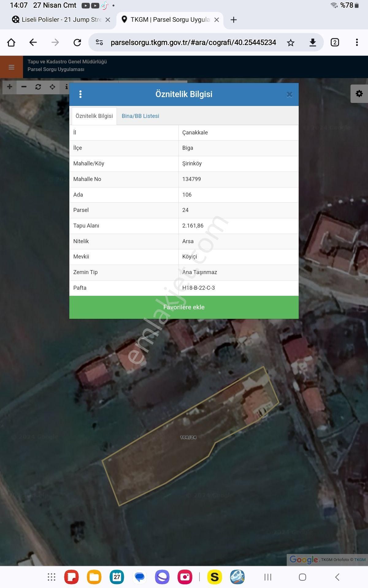
Task: Open Chrome's three-dot overflow menu
Action: pyautogui.click(x=357, y=43)
